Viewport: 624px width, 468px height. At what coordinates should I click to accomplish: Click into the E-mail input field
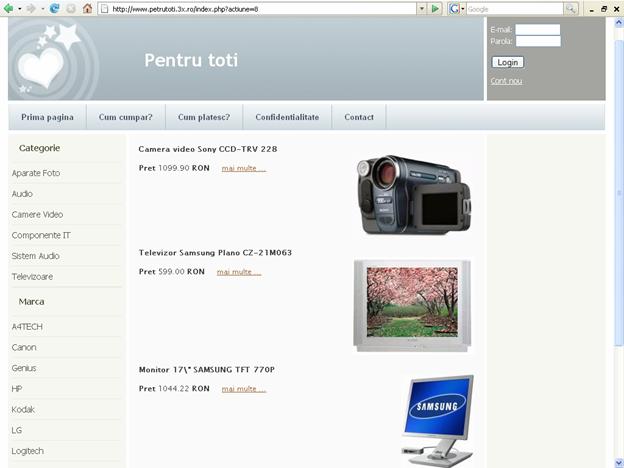(x=537, y=30)
